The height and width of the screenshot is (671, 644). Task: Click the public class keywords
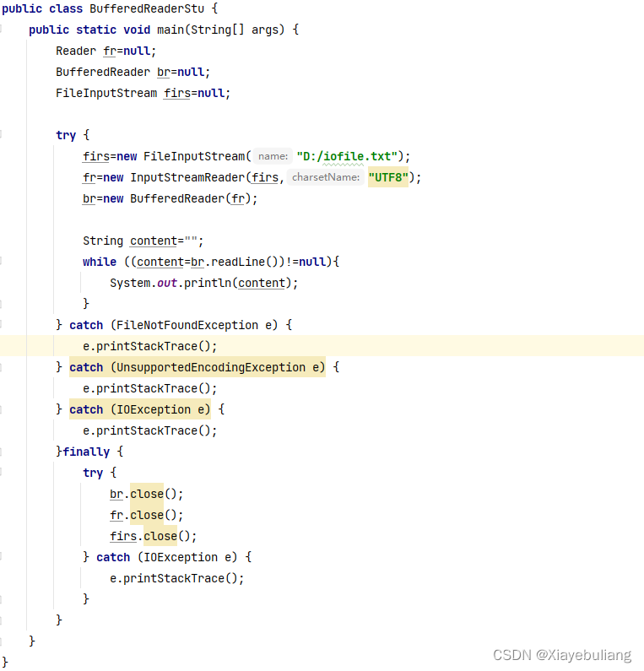click(42, 8)
